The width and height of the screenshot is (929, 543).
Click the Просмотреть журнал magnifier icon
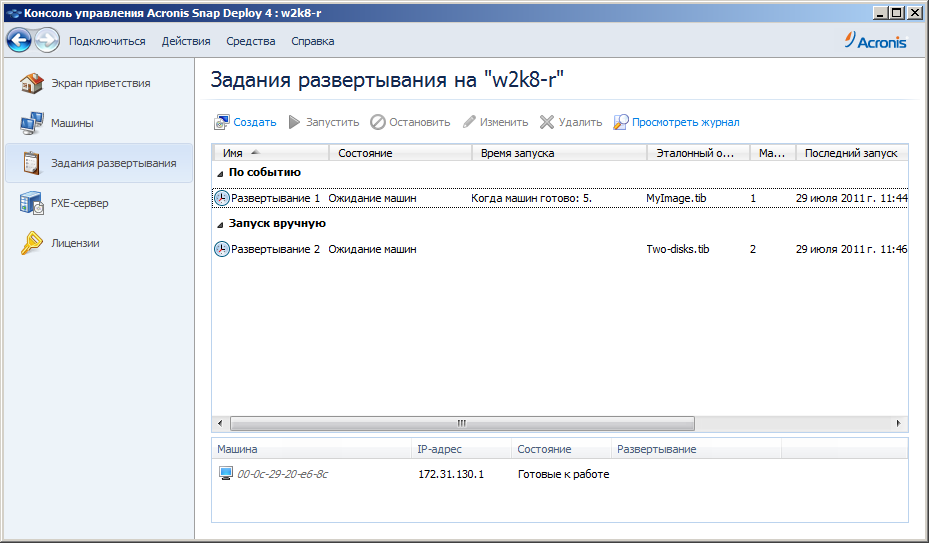click(620, 122)
